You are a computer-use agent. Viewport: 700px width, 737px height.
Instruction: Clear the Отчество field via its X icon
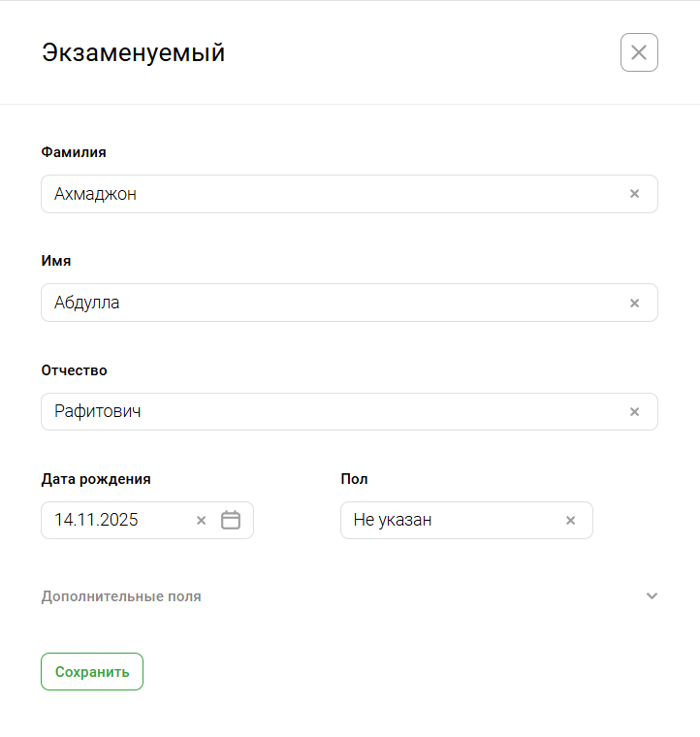coord(635,411)
